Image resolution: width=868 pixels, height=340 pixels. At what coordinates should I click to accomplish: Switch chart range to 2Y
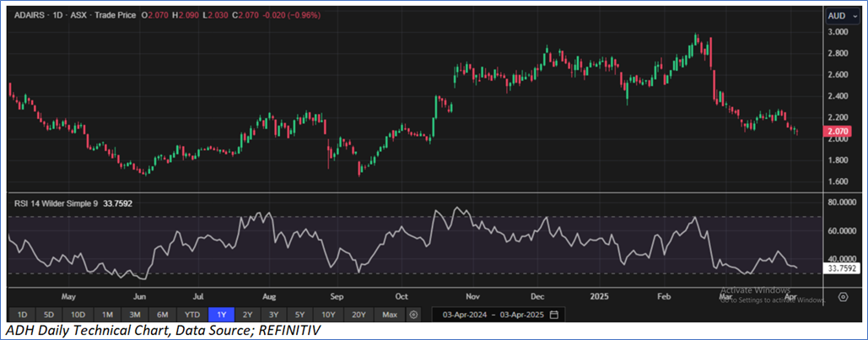(x=248, y=315)
